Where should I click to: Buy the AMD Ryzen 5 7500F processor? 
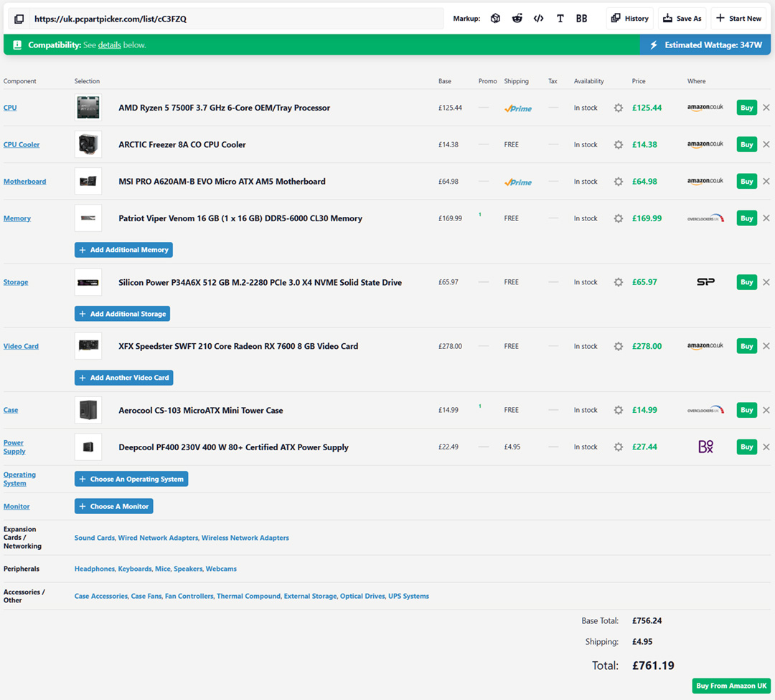click(747, 108)
